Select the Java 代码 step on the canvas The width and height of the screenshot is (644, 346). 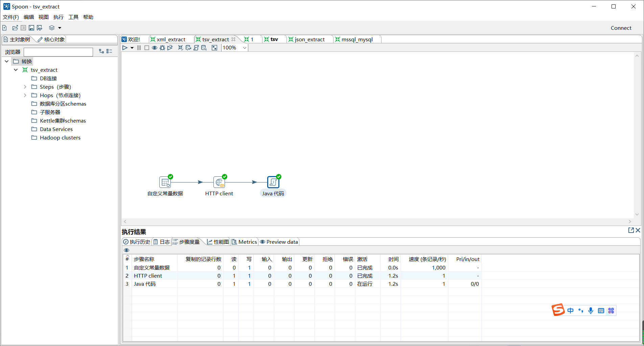[273, 182]
